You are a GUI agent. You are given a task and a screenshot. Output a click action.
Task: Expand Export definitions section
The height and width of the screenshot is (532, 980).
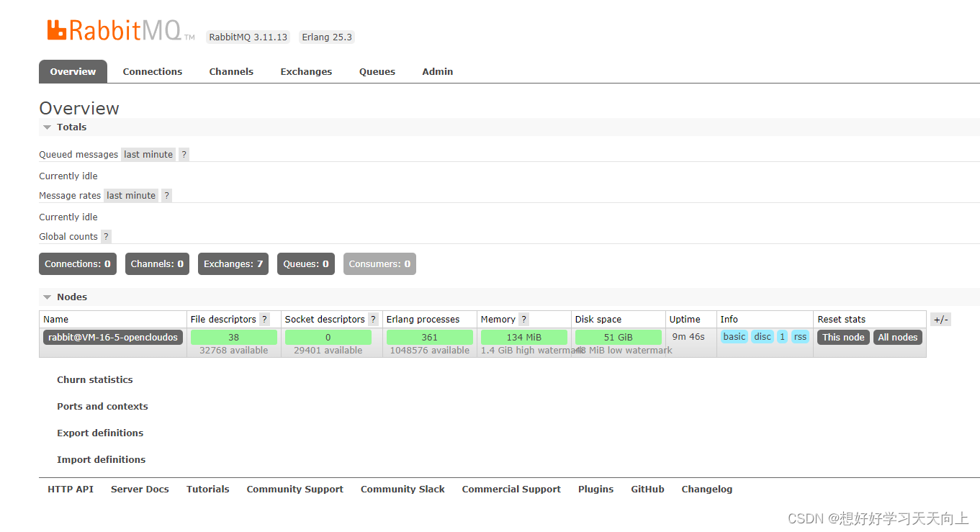tap(100, 433)
